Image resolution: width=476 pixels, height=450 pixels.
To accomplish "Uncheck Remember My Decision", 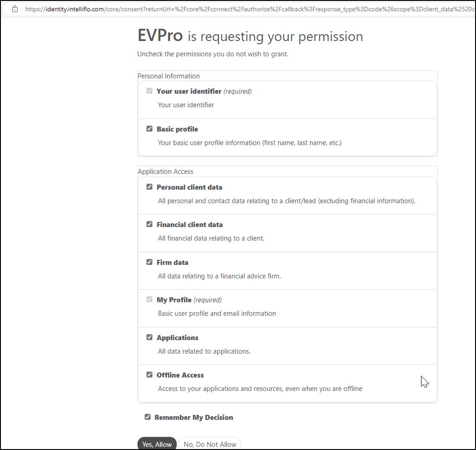I will pyautogui.click(x=148, y=416).
